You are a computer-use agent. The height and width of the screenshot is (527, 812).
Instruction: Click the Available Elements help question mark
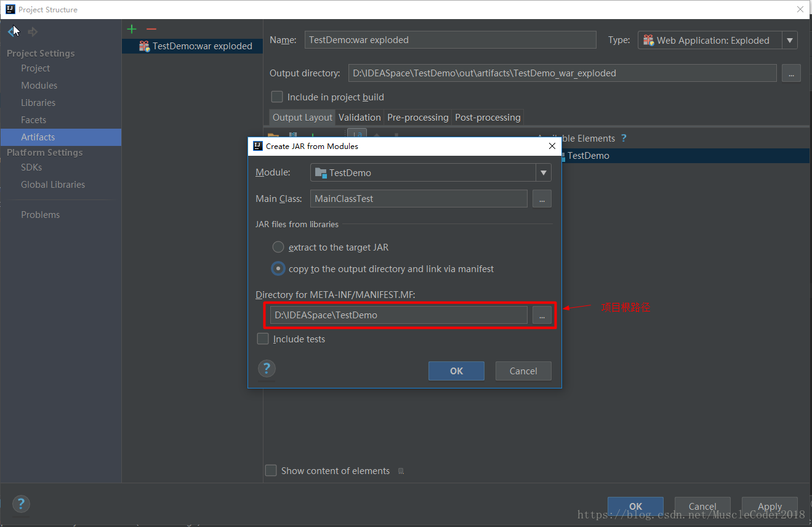coord(624,139)
